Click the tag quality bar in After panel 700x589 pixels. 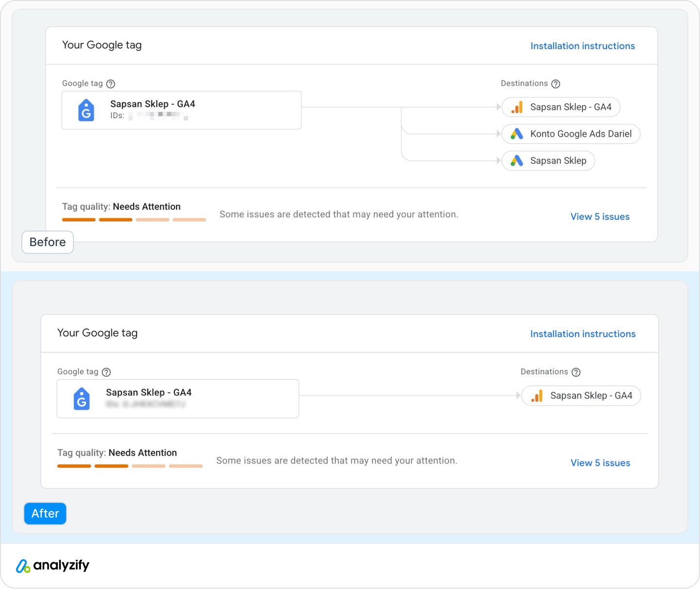(x=130, y=466)
